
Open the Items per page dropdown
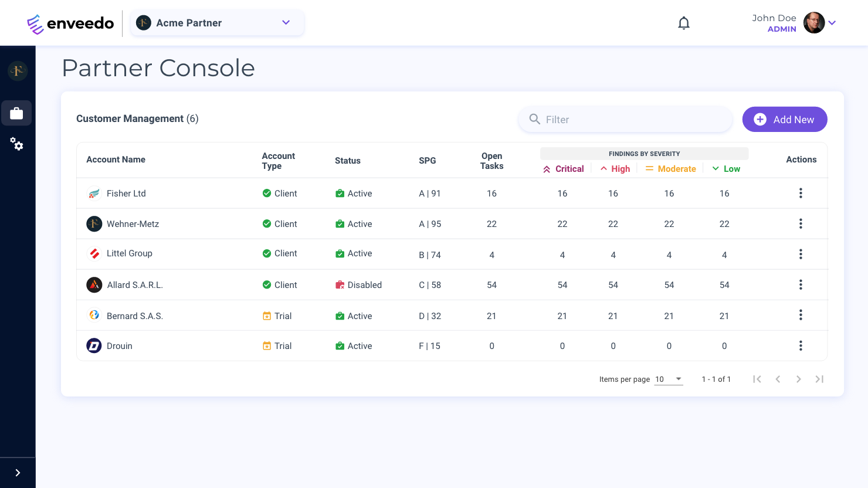(x=669, y=379)
